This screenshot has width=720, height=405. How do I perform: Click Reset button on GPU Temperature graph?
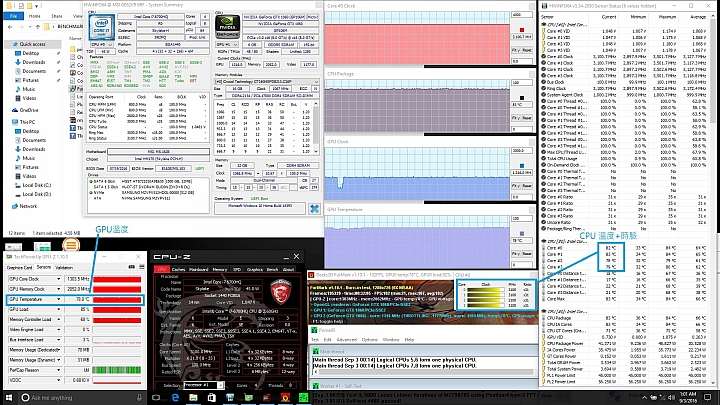[x=527, y=254]
